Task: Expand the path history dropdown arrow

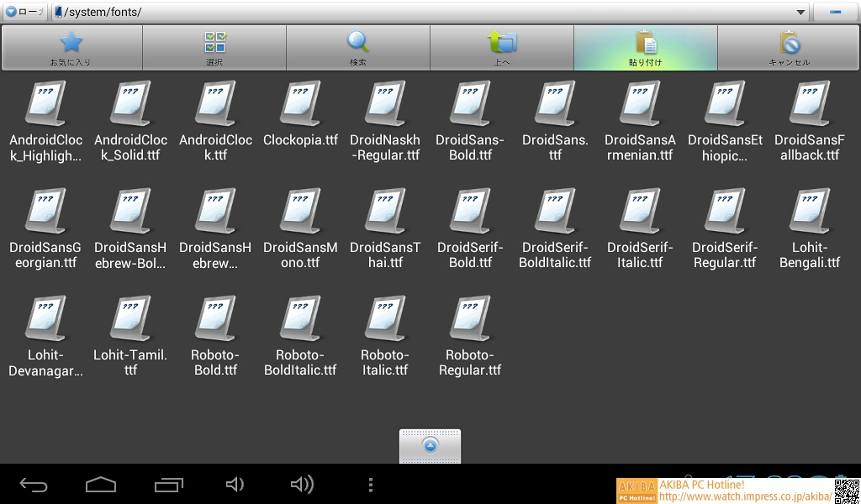Action: [800, 13]
